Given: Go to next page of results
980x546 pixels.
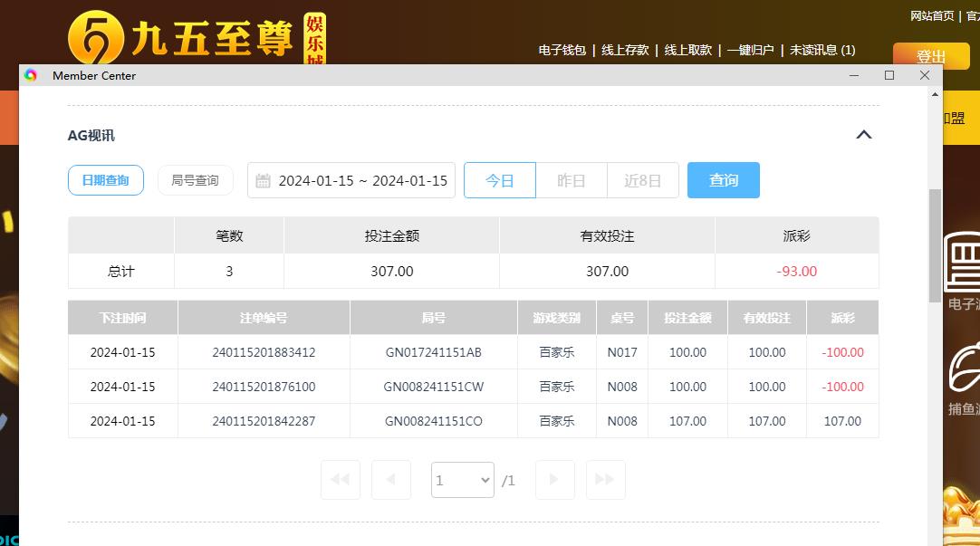Looking at the screenshot, I should [x=554, y=480].
